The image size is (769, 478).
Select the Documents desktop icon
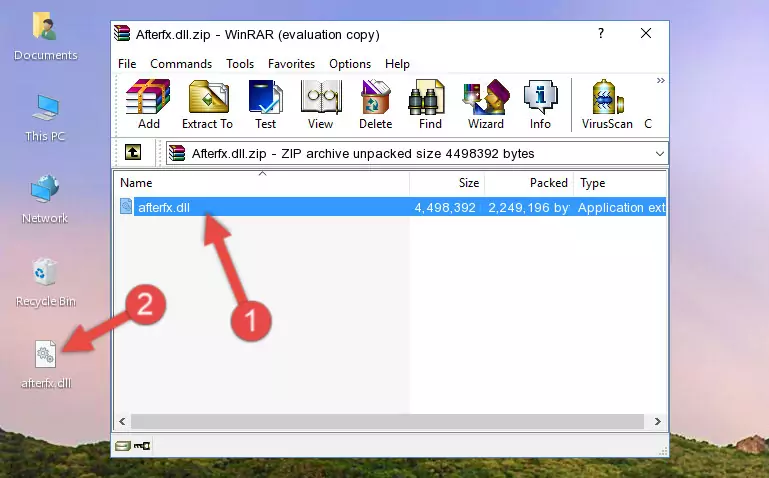pyautogui.click(x=46, y=37)
